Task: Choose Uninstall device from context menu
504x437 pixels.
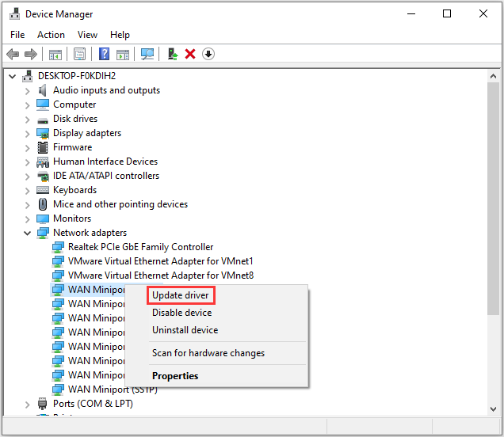Action: point(216,330)
